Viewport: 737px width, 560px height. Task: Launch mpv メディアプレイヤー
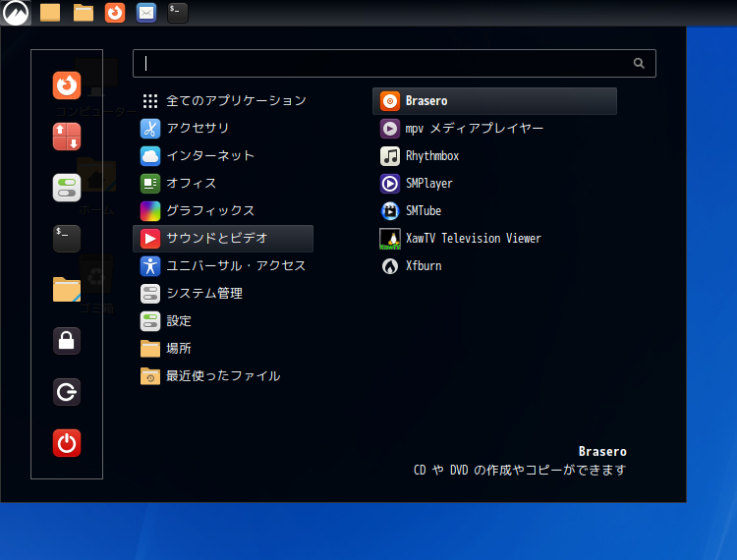(494, 129)
